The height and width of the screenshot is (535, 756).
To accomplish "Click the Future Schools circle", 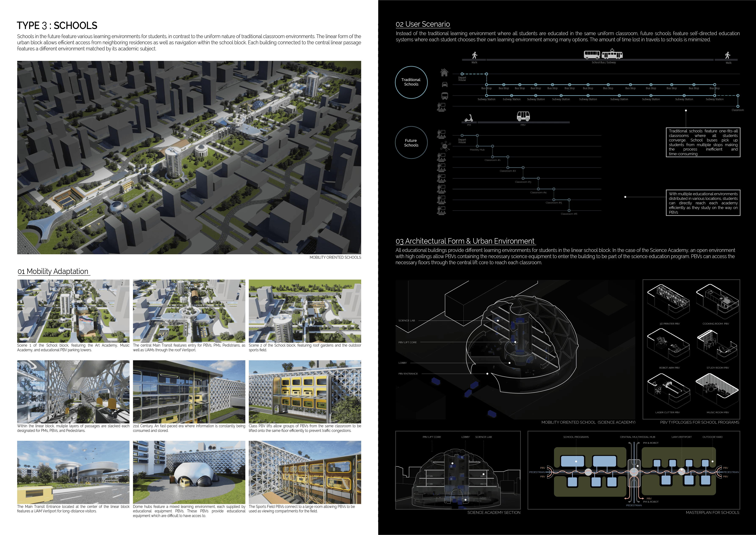I will click(x=411, y=143).
